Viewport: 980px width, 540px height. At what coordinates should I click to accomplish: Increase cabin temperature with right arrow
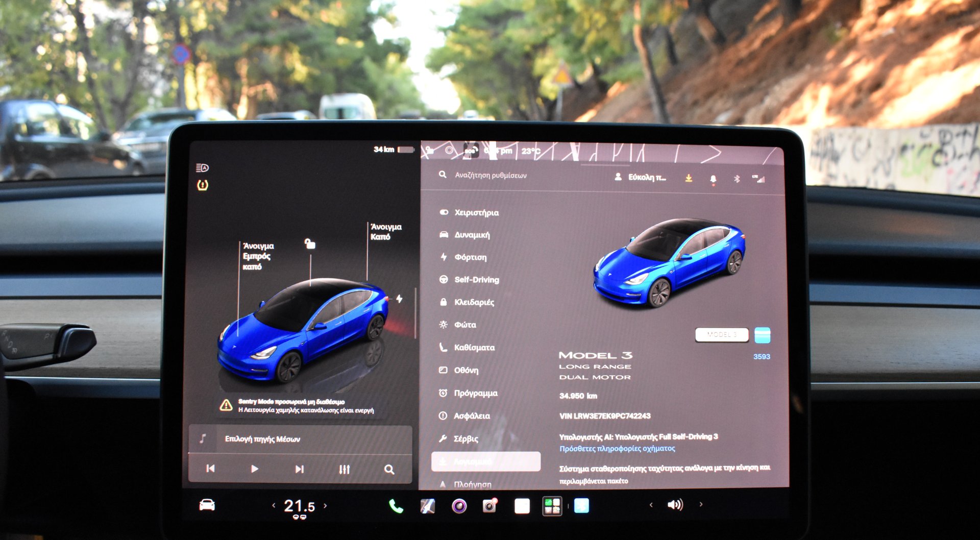(x=325, y=505)
